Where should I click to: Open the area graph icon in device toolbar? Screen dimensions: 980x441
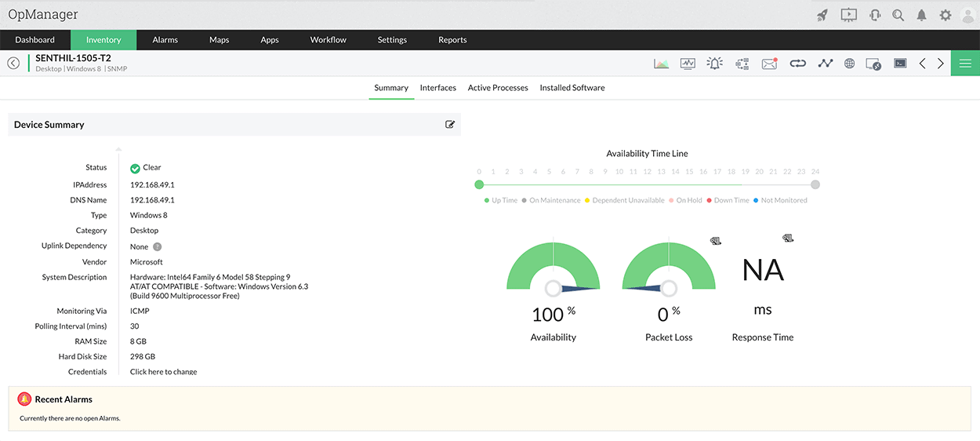(662, 64)
